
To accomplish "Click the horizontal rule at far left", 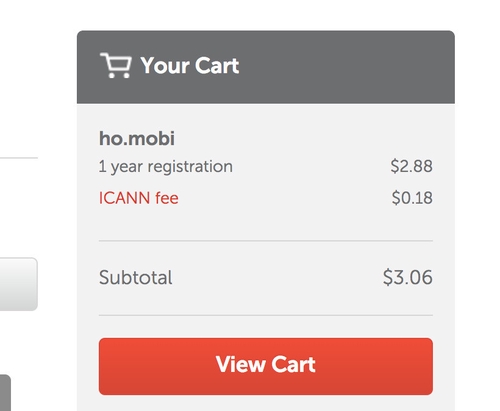I will [x=19, y=158].
